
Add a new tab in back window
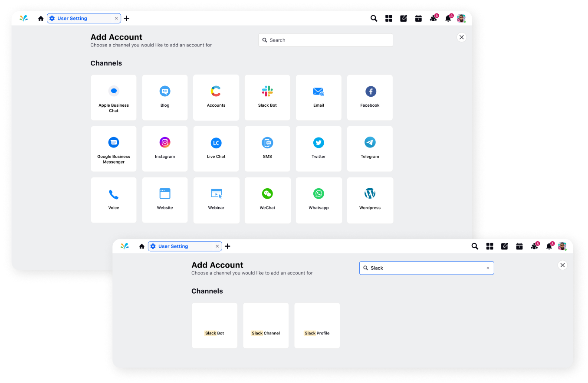[x=127, y=18]
